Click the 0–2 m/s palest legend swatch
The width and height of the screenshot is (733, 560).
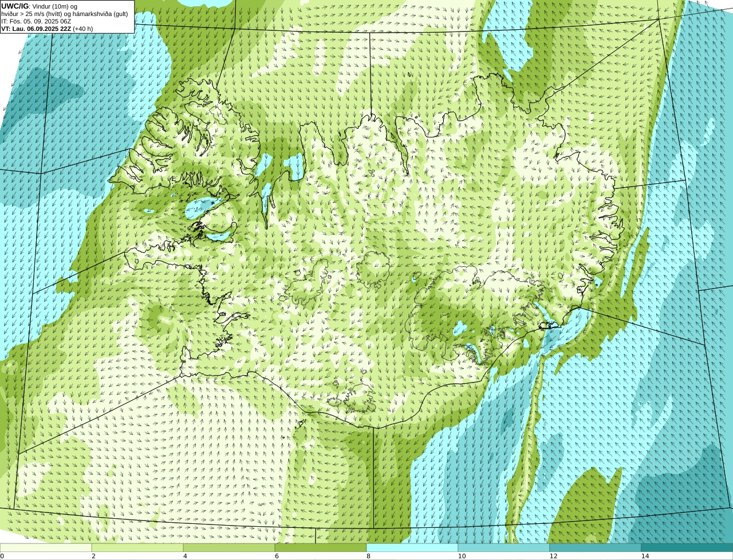[46, 547]
